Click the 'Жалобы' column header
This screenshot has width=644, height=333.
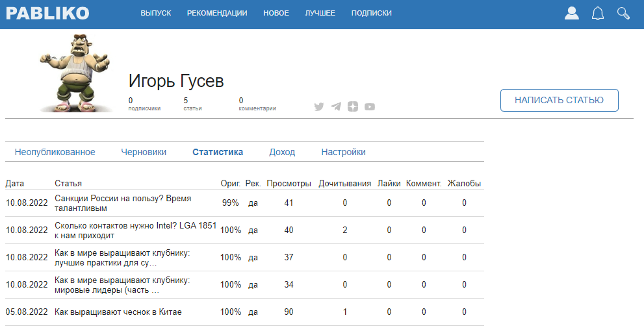tap(464, 183)
